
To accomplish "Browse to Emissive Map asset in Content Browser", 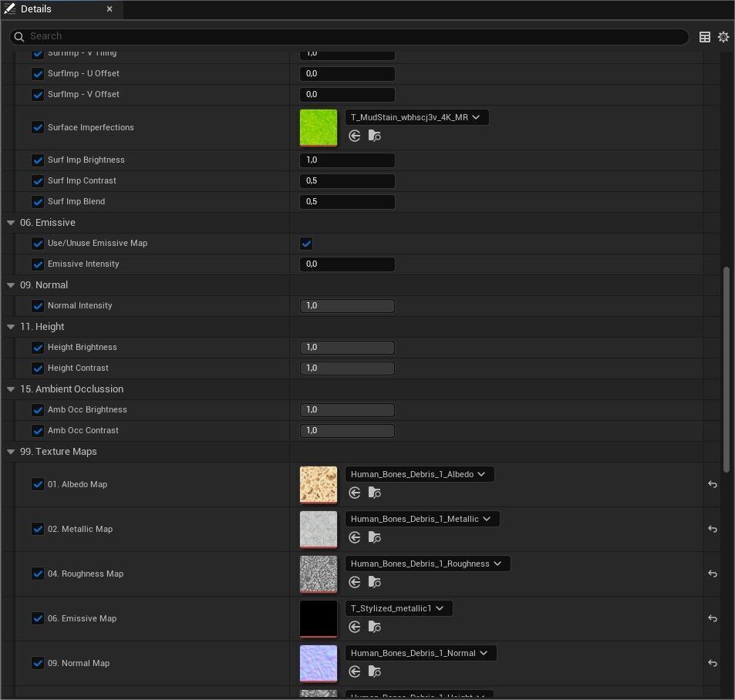I will [374, 627].
